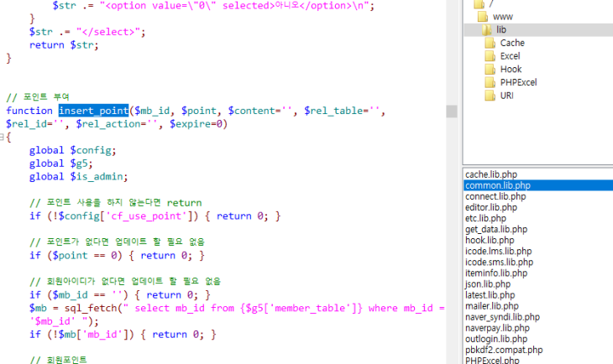This screenshot has height=364, width=613.
Task: Open cache.lib.php from the file list
Action: point(495,174)
